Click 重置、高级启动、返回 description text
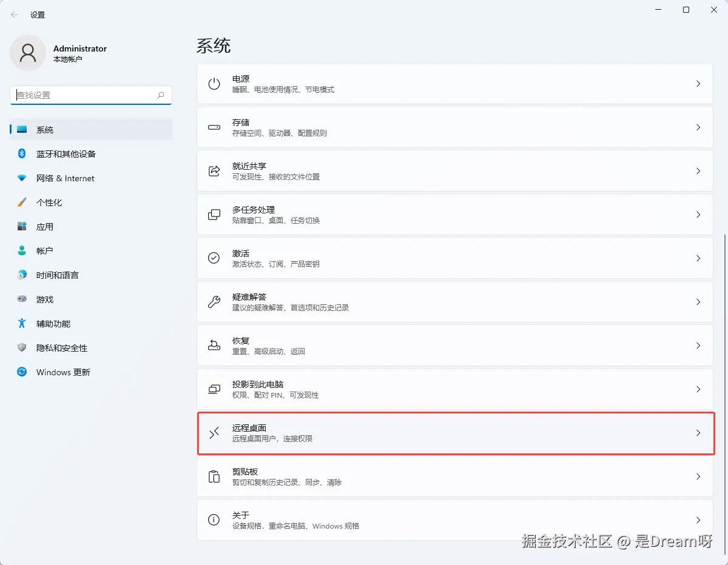The image size is (728, 565). 269,351
